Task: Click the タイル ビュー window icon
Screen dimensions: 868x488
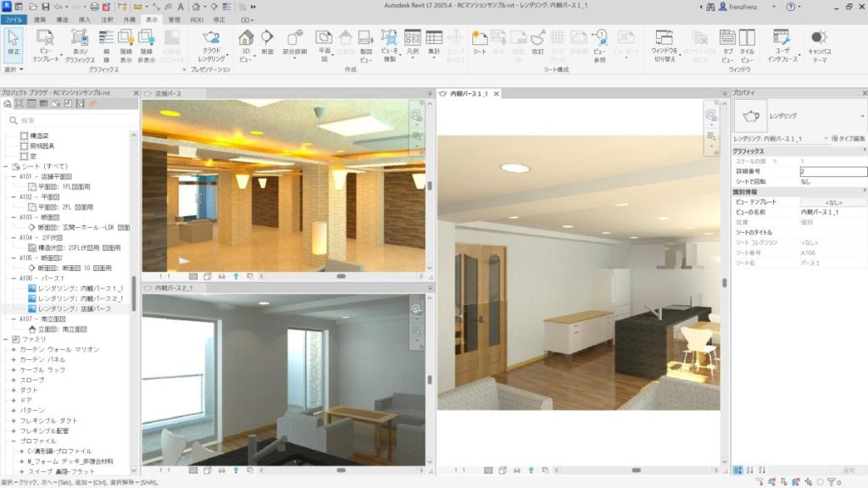Action: [x=747, y=42]
